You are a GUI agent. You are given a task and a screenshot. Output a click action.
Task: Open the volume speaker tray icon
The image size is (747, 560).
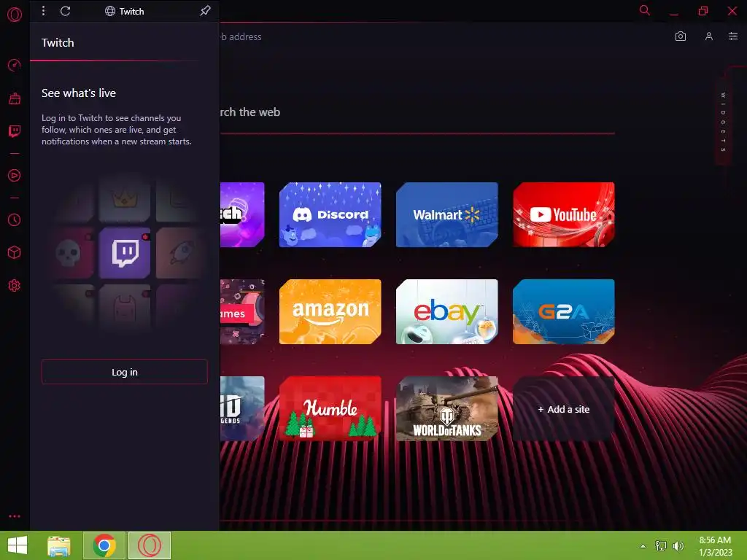[x=678, y=546]
